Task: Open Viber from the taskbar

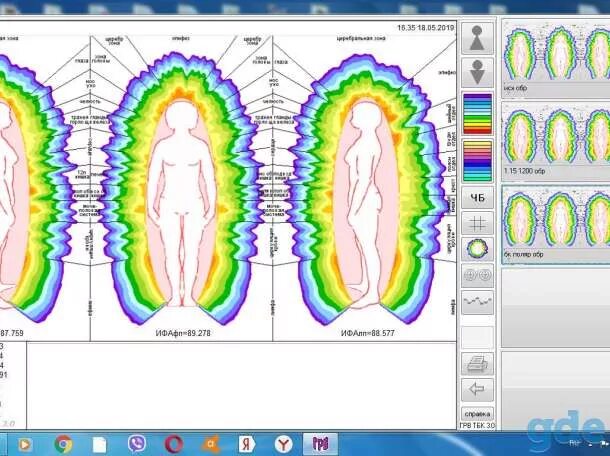Action: (137, 444)
